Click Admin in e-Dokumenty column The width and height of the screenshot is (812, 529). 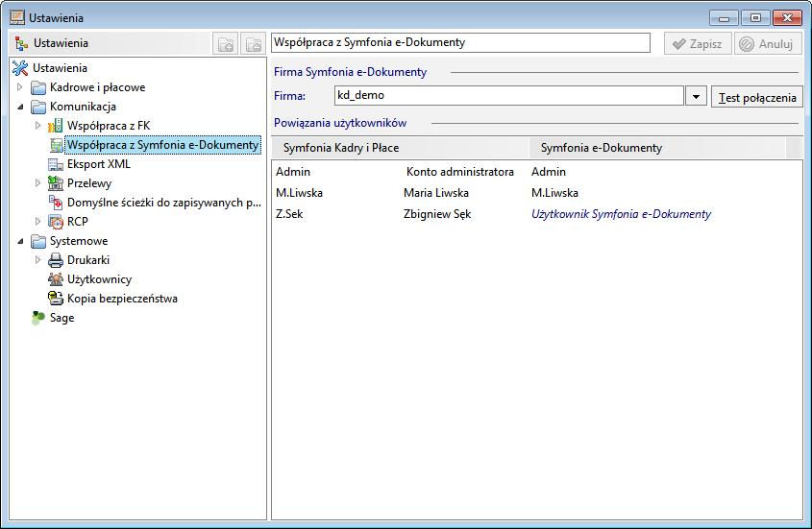(x=549, y=172)
